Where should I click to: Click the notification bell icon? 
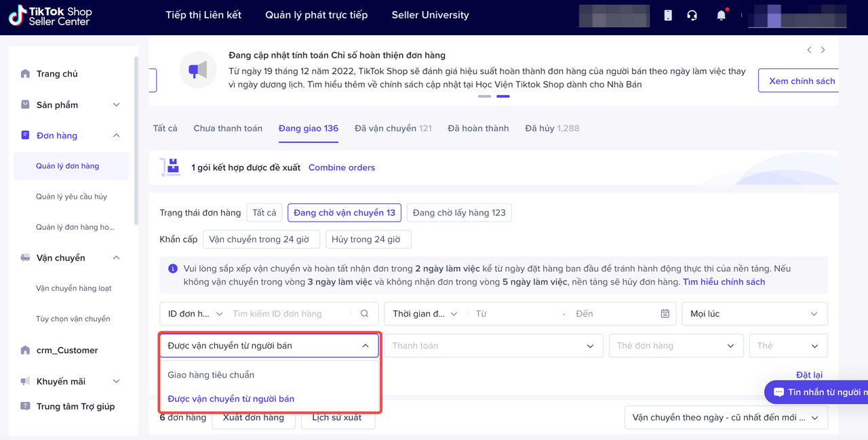tap(722, 15)
